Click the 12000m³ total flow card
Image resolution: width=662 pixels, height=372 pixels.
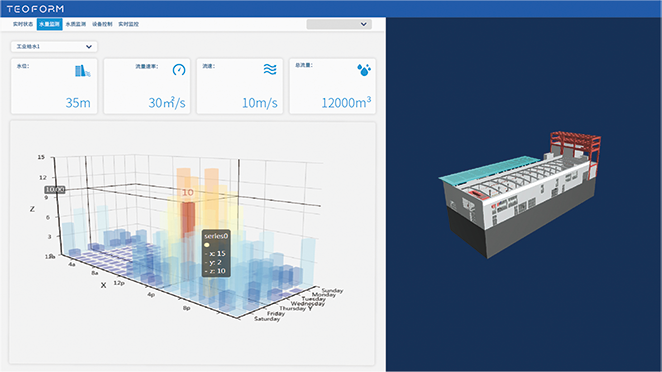point(332,86)
